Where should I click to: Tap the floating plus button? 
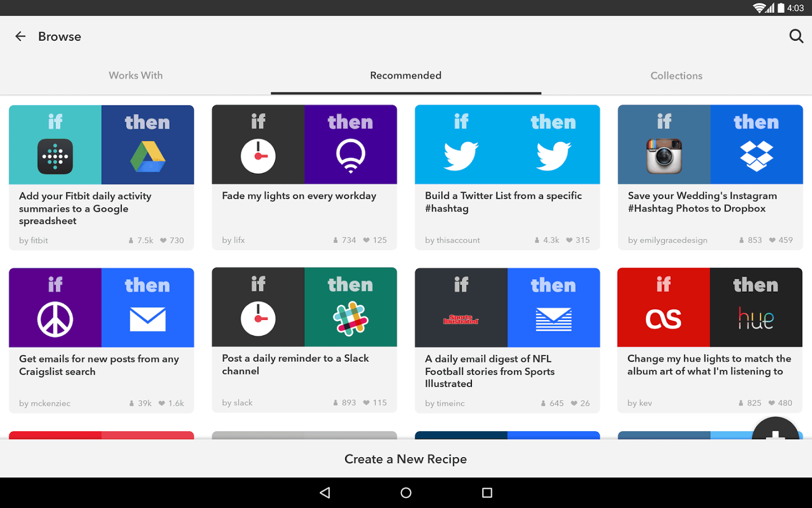pyautogui.click(x=775, y=429)
